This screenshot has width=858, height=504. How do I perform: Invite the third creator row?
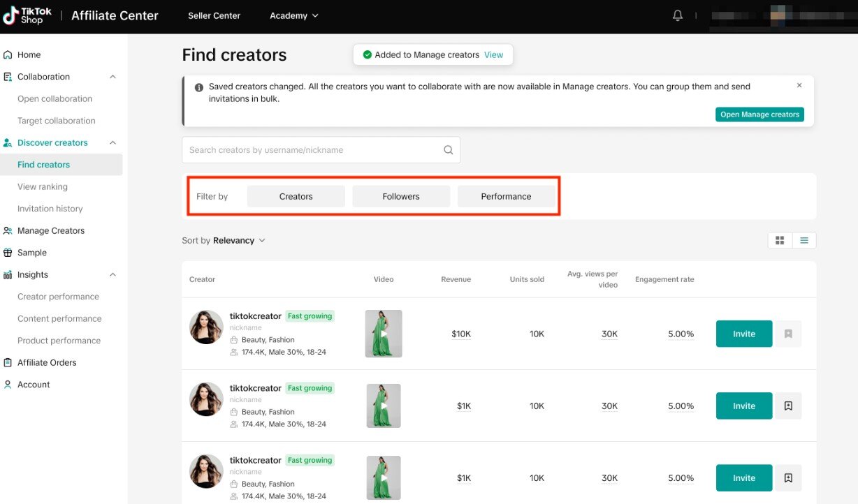pos(744,478)
